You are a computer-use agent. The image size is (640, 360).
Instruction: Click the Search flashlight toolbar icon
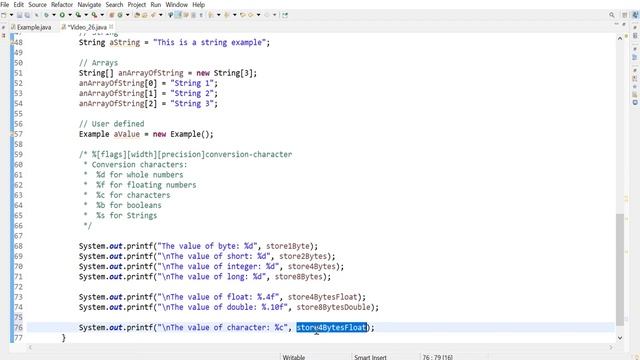(x=153, y=15)
